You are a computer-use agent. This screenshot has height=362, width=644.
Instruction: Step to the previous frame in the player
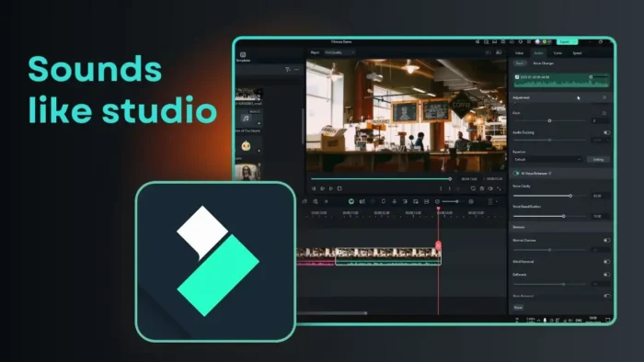tap(314, 188)
